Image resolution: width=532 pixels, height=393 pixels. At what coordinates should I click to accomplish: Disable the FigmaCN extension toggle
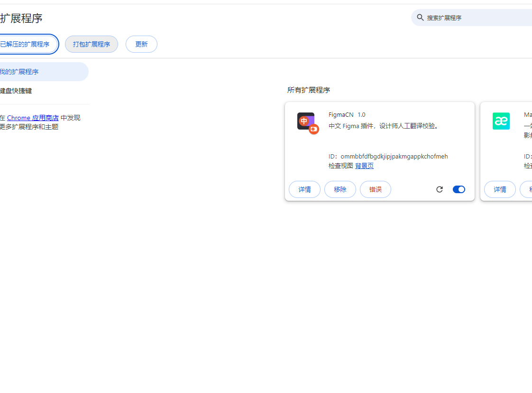(459, 189)
